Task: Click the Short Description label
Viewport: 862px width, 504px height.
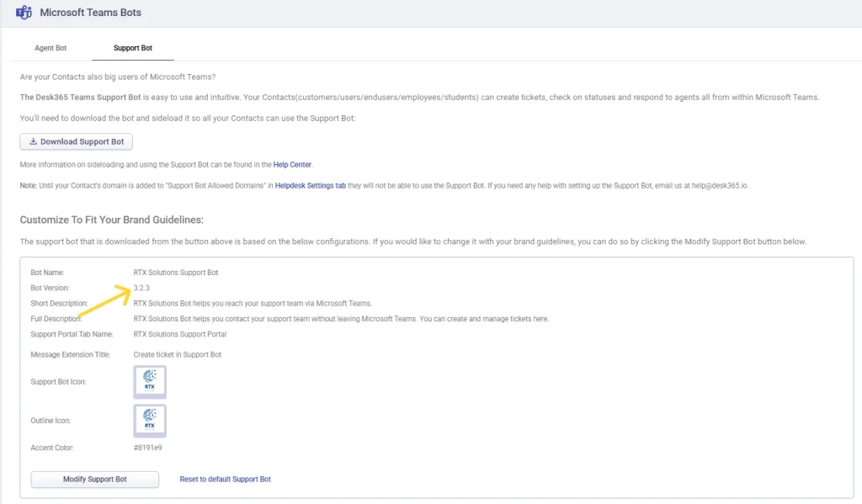Action: click(x=59, y=303)
